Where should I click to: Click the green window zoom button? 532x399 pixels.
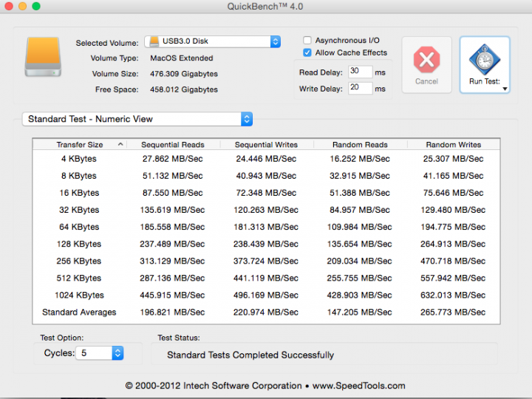click(x=37, y=7)
